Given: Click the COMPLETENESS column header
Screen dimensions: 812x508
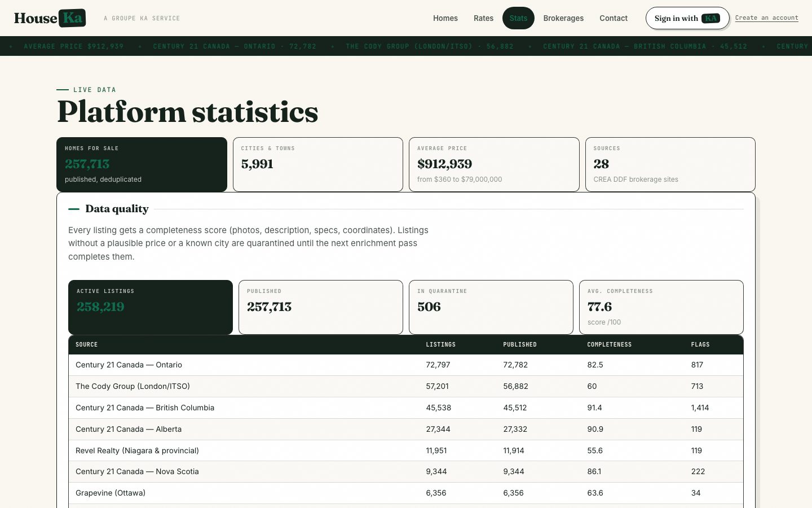Looking at the screenshot, I should coord(610,344).
